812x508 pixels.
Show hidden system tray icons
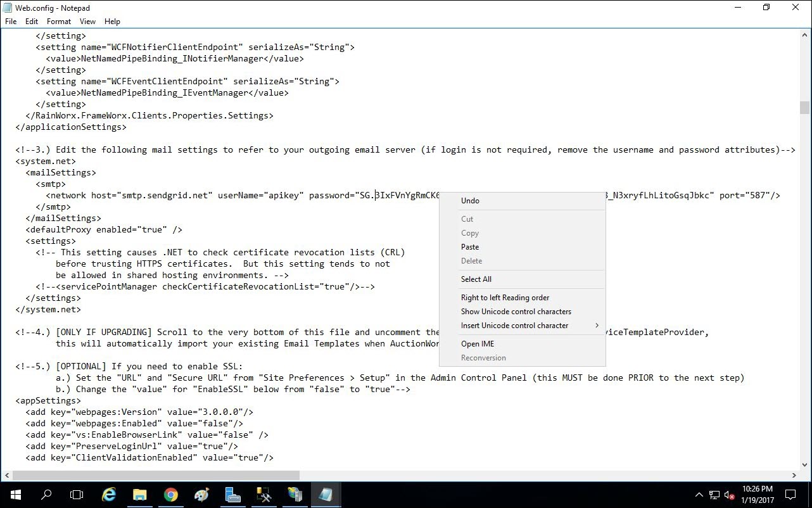699,495
